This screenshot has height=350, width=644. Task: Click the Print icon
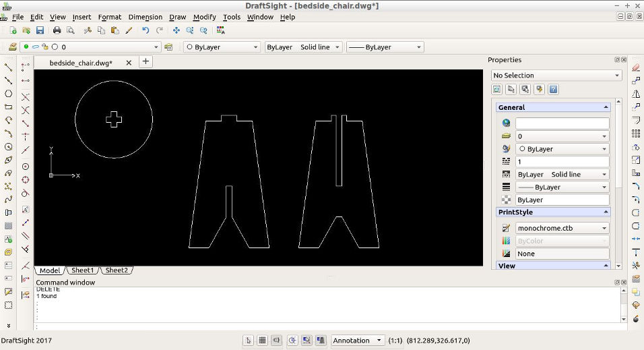click(x=57, y=30)
